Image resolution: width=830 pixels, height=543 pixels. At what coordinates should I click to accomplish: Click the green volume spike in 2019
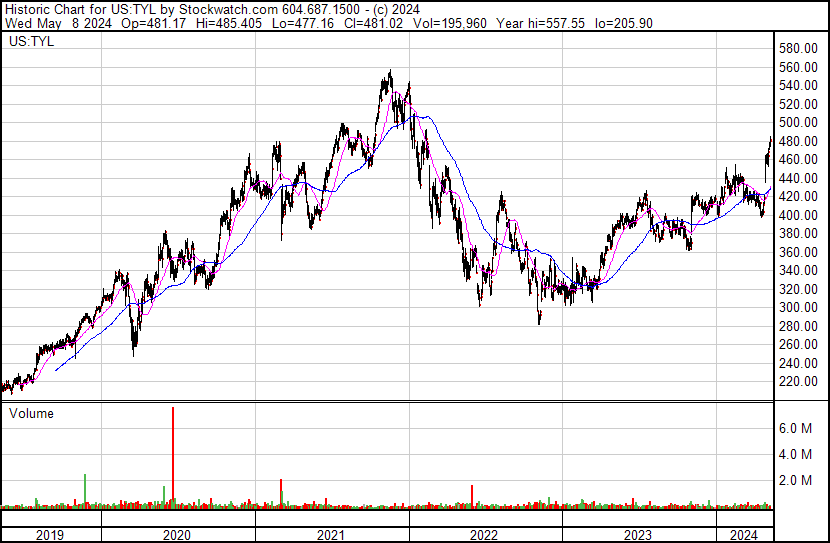click(x=85, y=492)
